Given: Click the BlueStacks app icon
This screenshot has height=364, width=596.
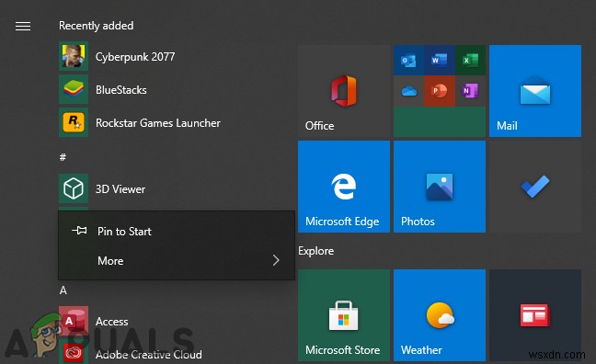Looking at the screenshot, I should [x=74, y=89].
